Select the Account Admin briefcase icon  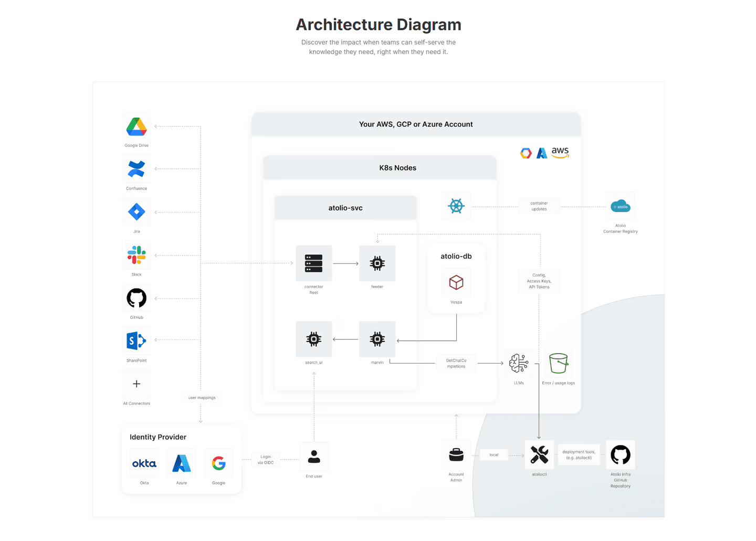(x=456, y=455)
